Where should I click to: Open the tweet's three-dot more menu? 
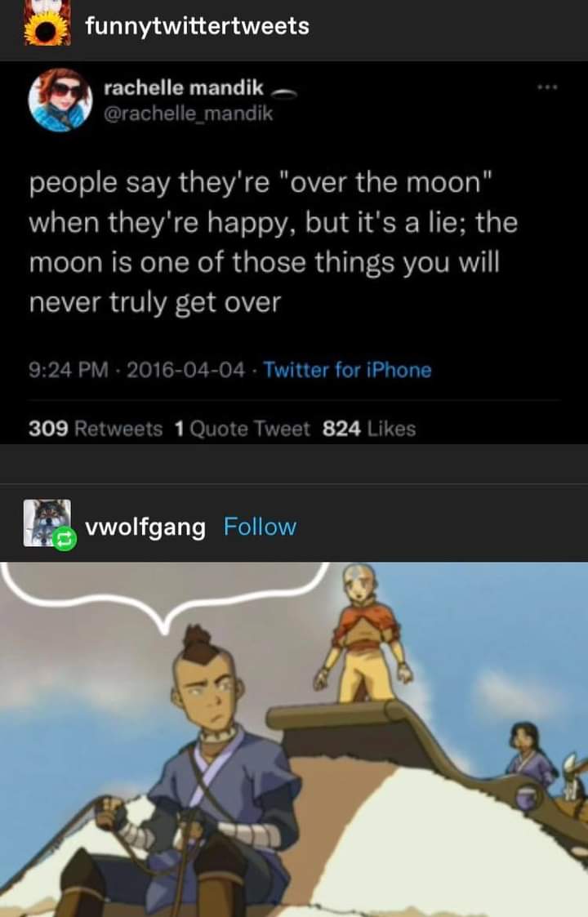coord(548,87)
